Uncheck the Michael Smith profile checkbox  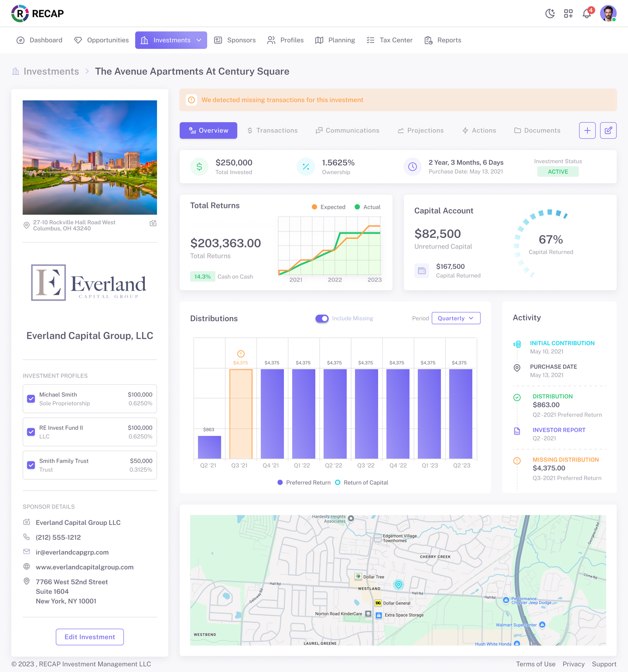(x=31, y=399)
